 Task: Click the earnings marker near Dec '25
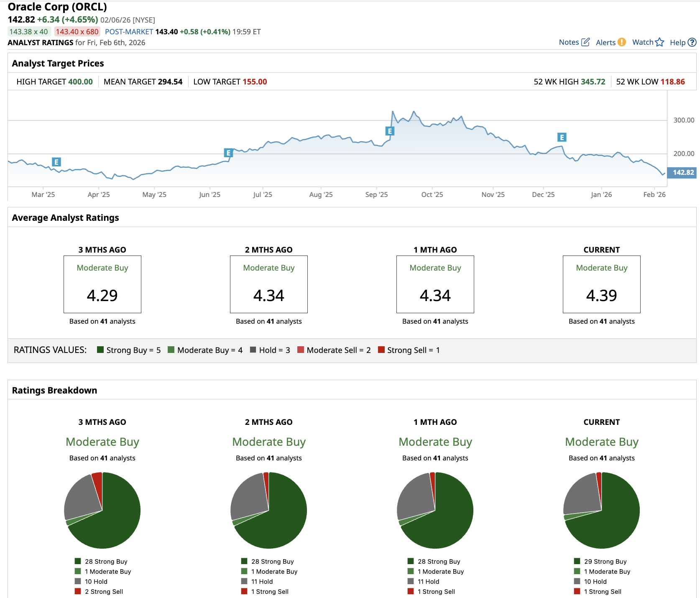(562, 137)
